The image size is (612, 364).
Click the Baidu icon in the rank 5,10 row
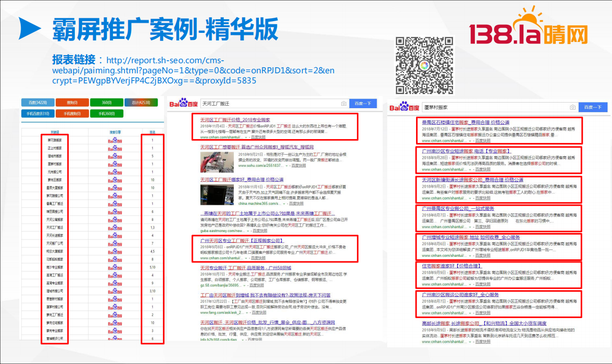114,267
